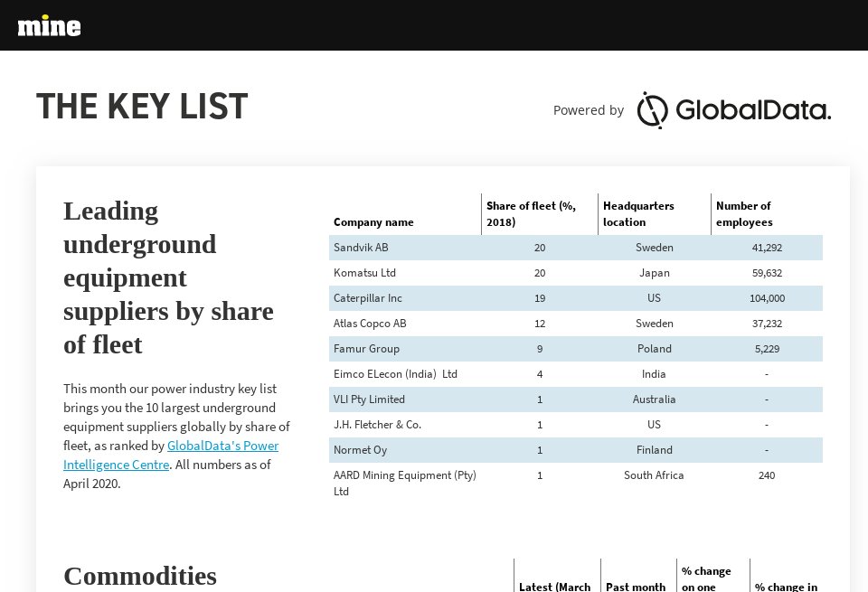Click the THE KEY LIST headline
The width and height of the screenshot is (868, 592).
pos(141,106)
